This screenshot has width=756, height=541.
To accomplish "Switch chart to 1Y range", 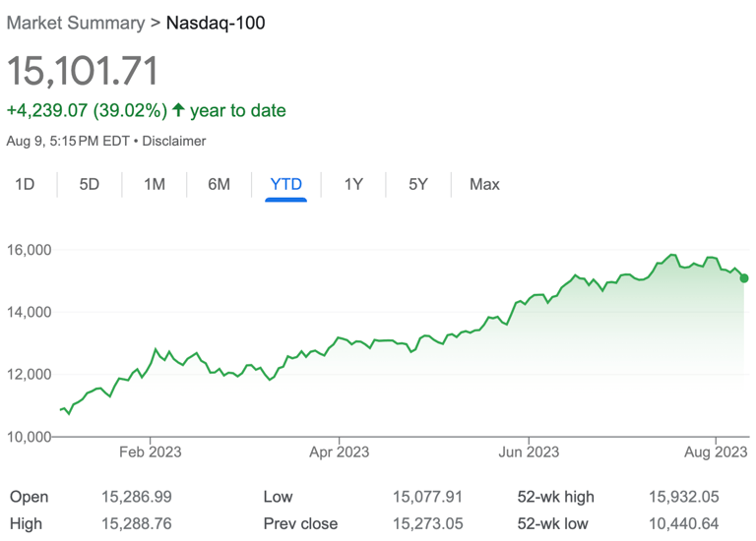I will 353,184.
